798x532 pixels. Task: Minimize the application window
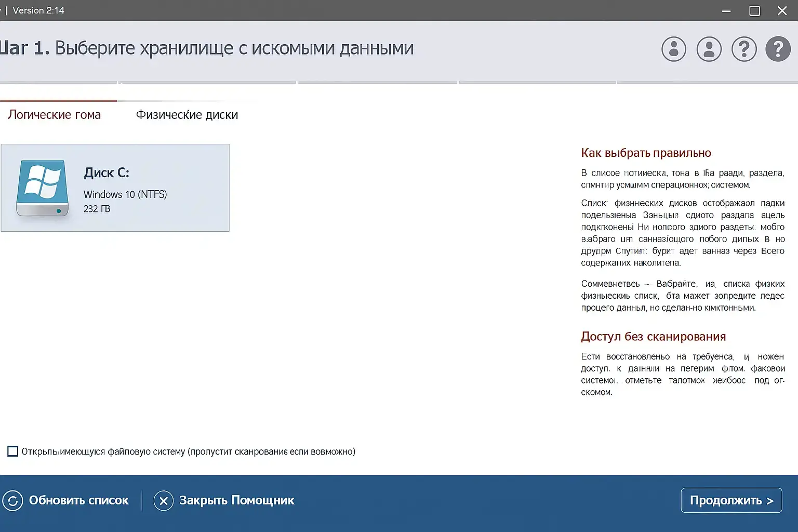[726, 11]
